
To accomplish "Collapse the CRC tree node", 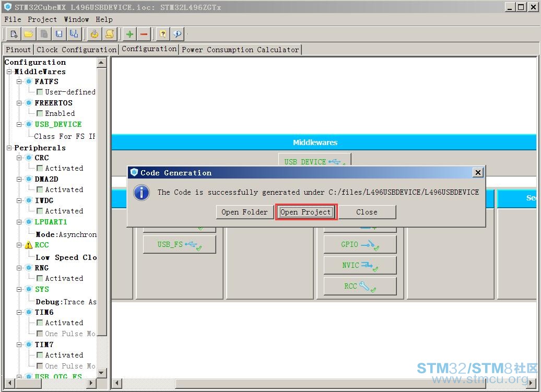I will [x=19, y=158].
